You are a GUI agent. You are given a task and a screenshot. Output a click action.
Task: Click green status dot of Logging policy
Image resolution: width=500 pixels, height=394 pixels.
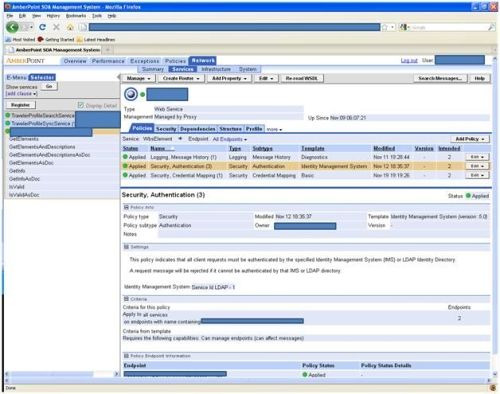125,157
